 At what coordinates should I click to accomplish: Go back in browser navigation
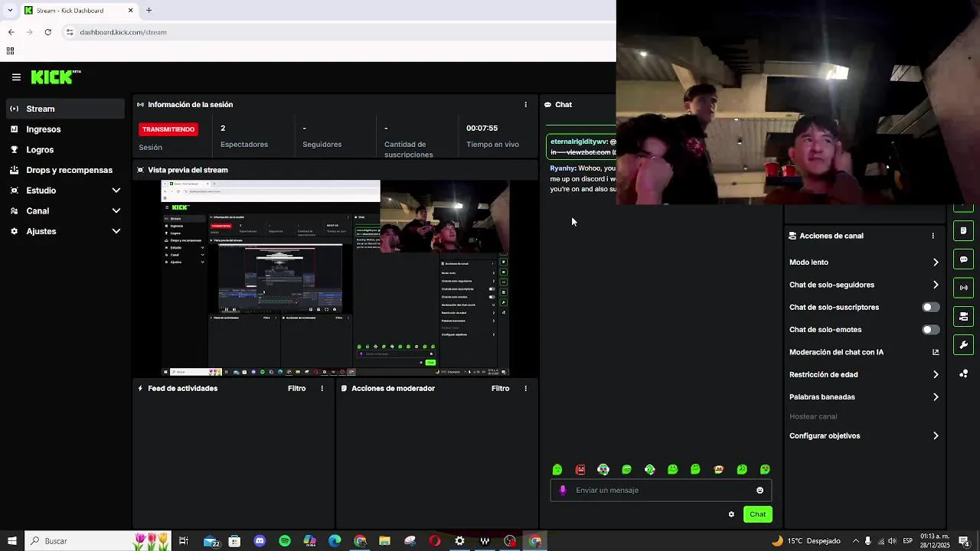click(x=11, y=32)
